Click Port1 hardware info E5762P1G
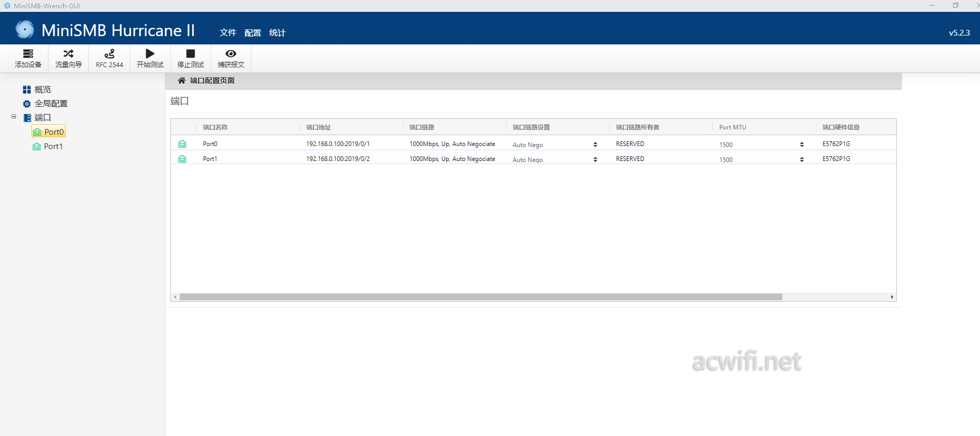 coord(836,159)
